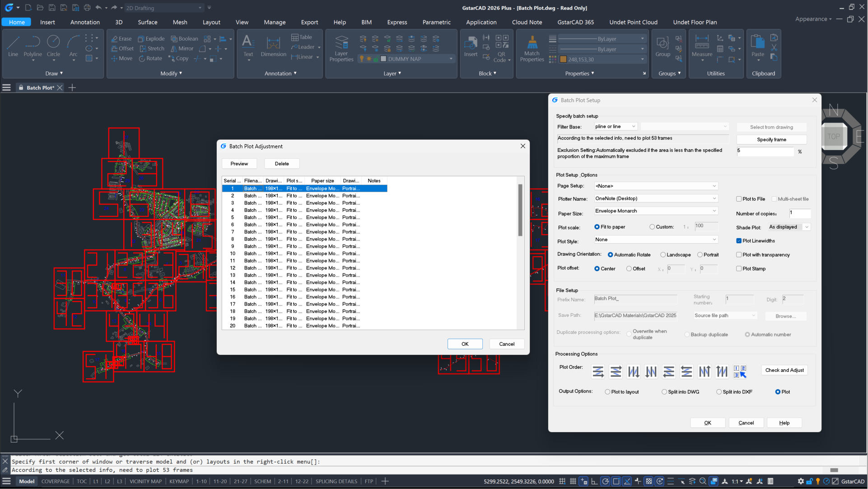The width and height of the screenshot is (868, 489).
Task: Click the Circle tool icon
Action: click(x=53, y=42)
